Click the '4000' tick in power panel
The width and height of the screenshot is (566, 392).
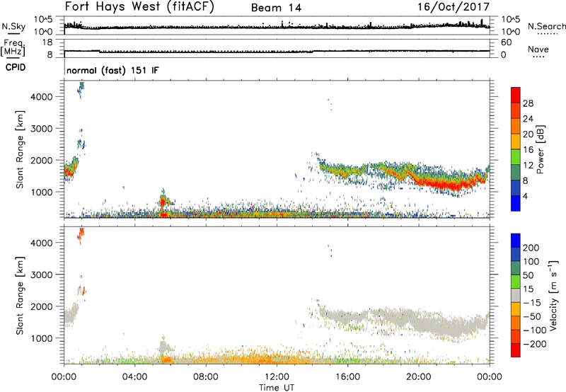tap(41, 97)
